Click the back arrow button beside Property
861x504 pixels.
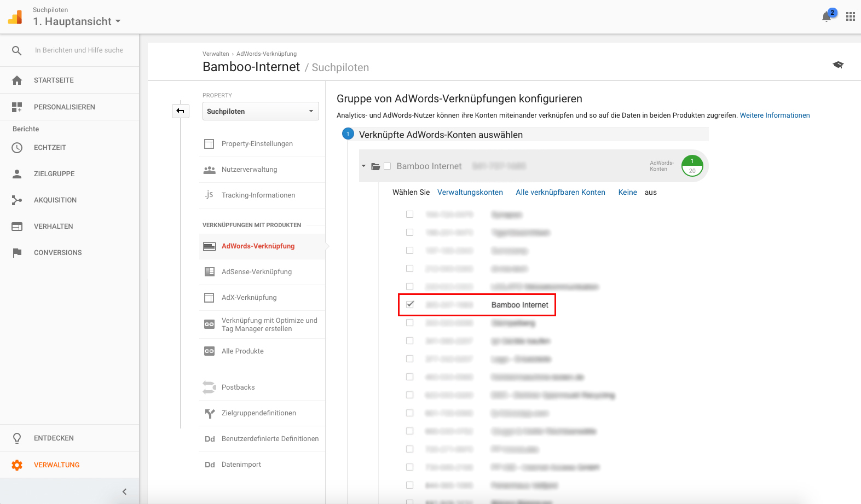point(180,111)
